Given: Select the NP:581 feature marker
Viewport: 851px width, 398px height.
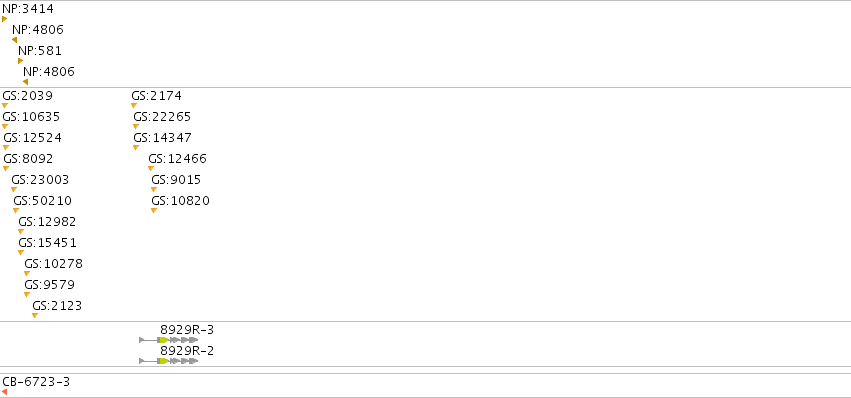Looking at the screenshot, I should tap(21, 61).
